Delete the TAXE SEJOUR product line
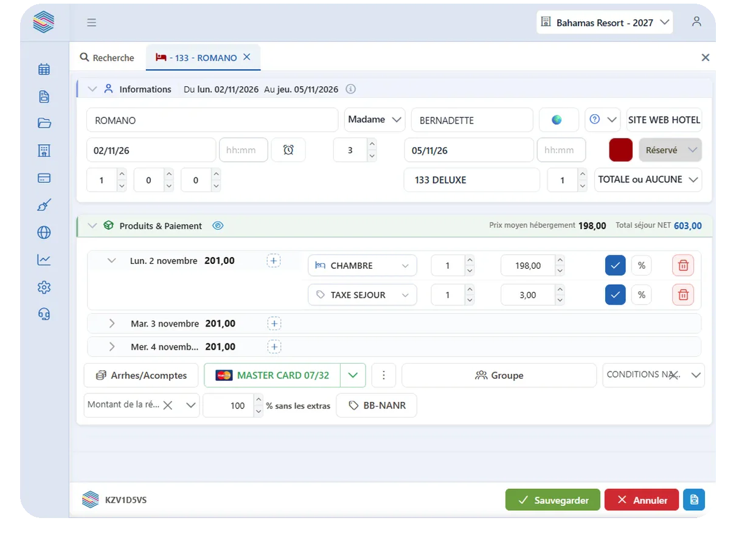The width and height of the screenshot is (736, 560). [683, 295]
